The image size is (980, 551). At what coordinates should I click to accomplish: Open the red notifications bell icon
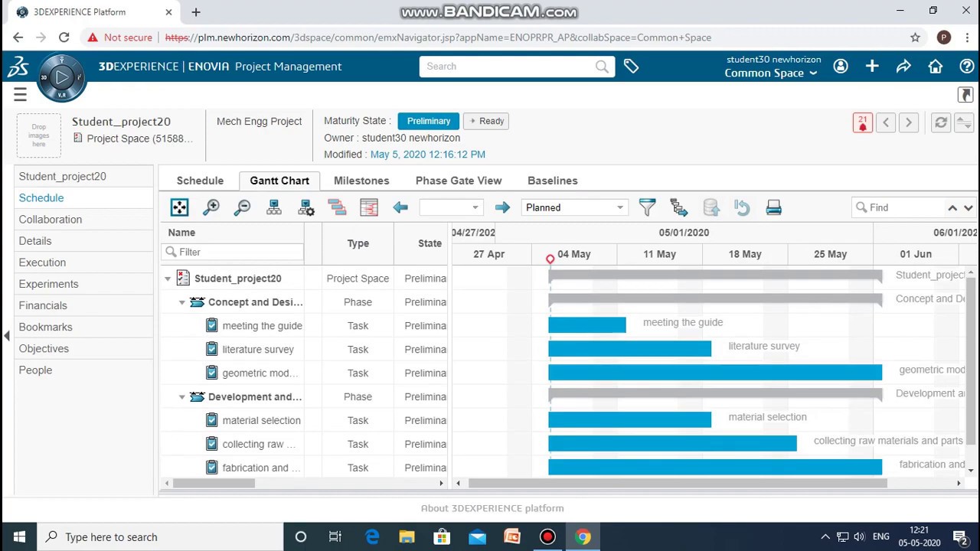click(x=863, y=122)
